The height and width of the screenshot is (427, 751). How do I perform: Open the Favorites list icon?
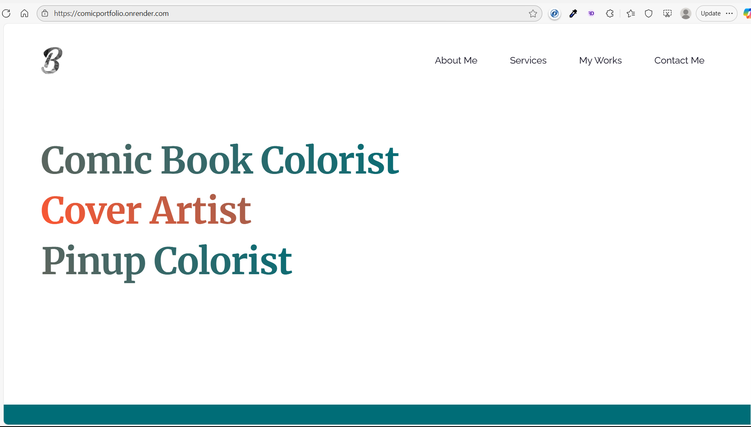[x=630, y=13]
